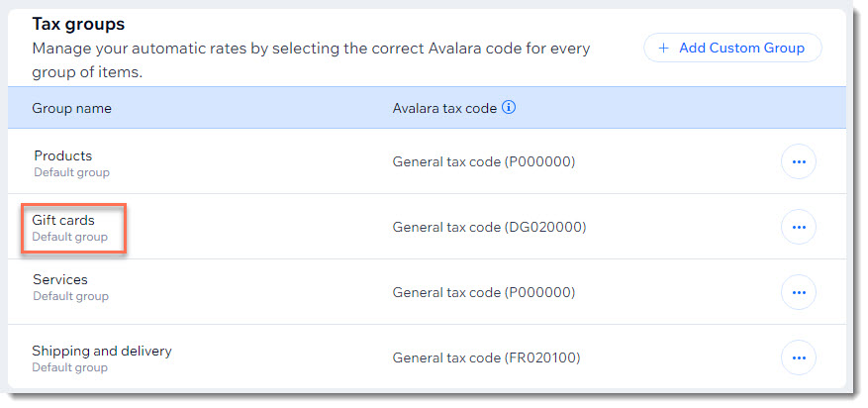This screenshot has height=408, width=868.
Task: Click the Group name column header
Action: tap(71, 109)
